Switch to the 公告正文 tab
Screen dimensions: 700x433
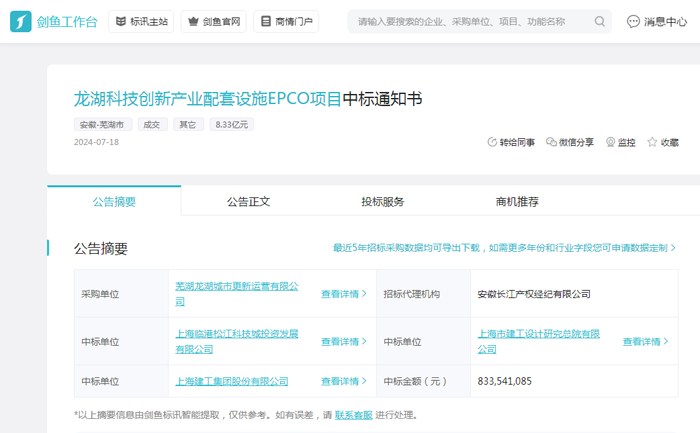(248, 201)
